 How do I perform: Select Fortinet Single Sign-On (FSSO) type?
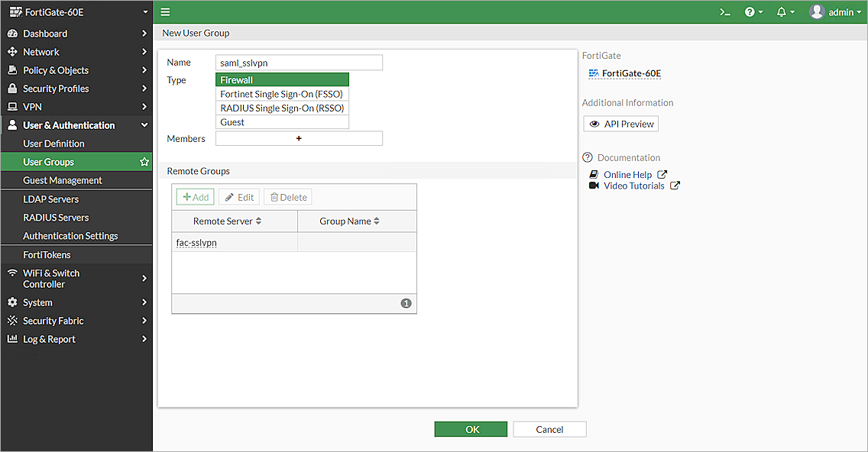point(282,94)
